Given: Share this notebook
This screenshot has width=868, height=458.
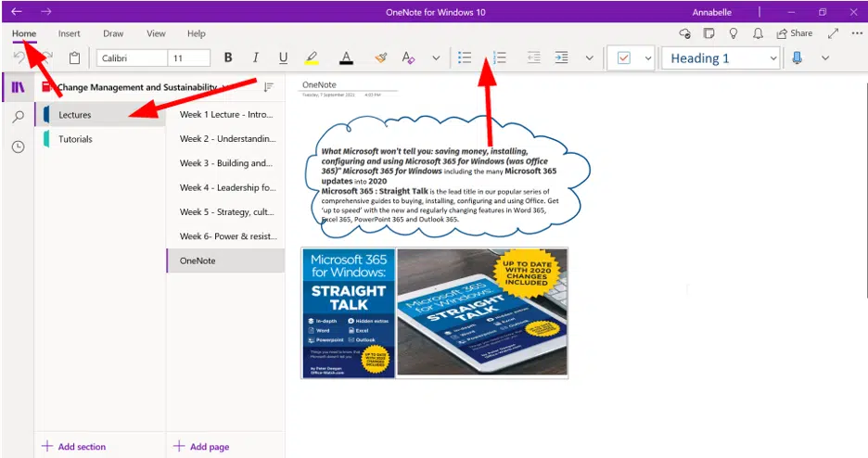Looking at the screenshot, I should (x=795, y=33).
